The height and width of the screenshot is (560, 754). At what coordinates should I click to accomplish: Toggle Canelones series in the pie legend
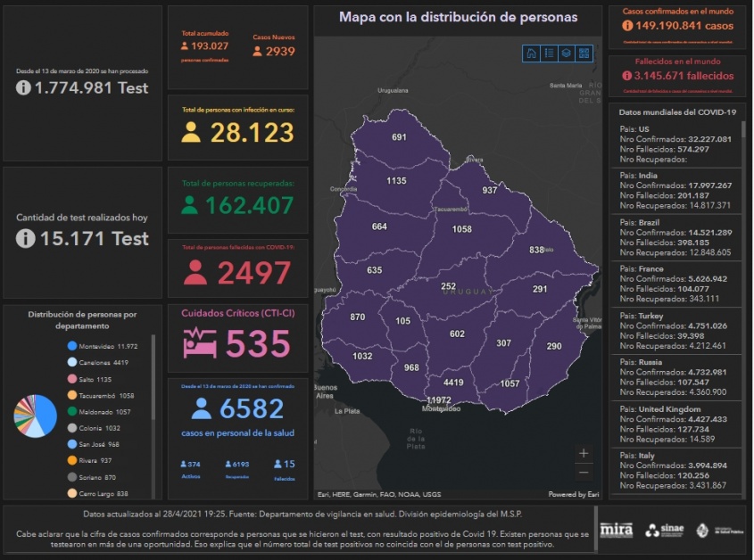[x=71, y=362]
